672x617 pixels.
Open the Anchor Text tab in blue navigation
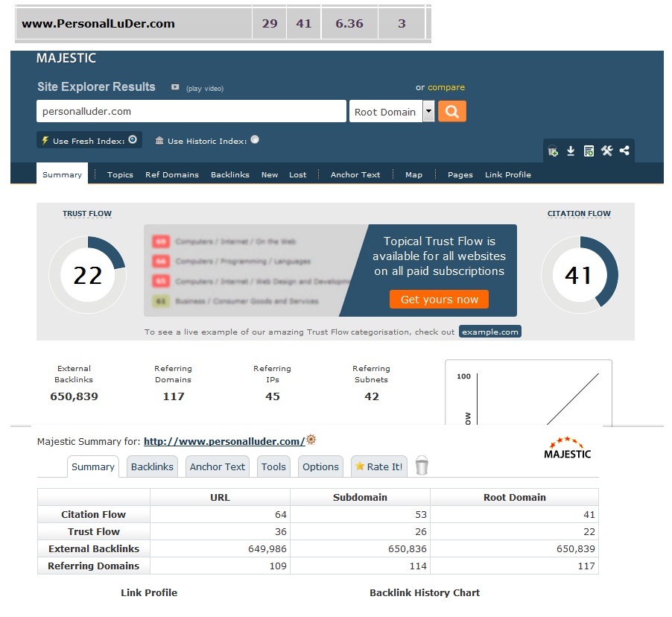(355, 174)
